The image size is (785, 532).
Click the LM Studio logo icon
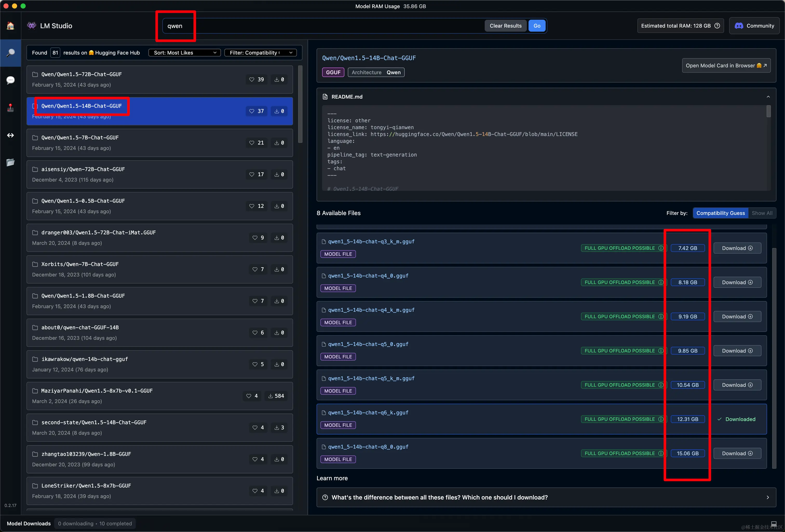32,26
